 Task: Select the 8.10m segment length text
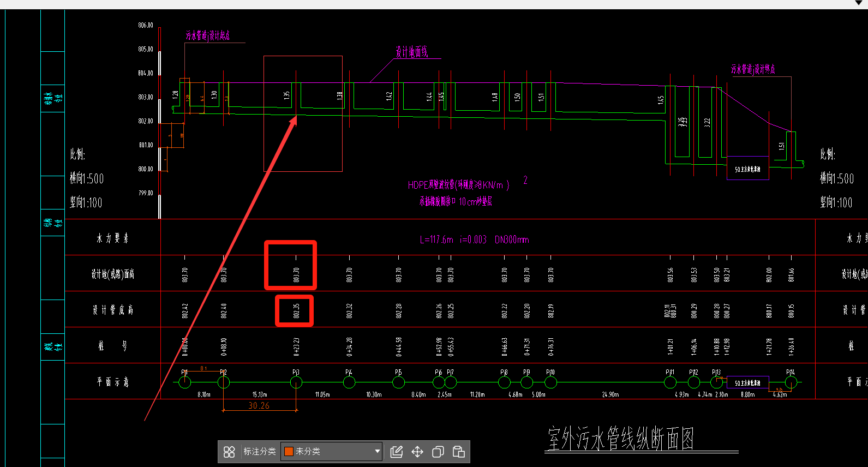pos(204,394)
